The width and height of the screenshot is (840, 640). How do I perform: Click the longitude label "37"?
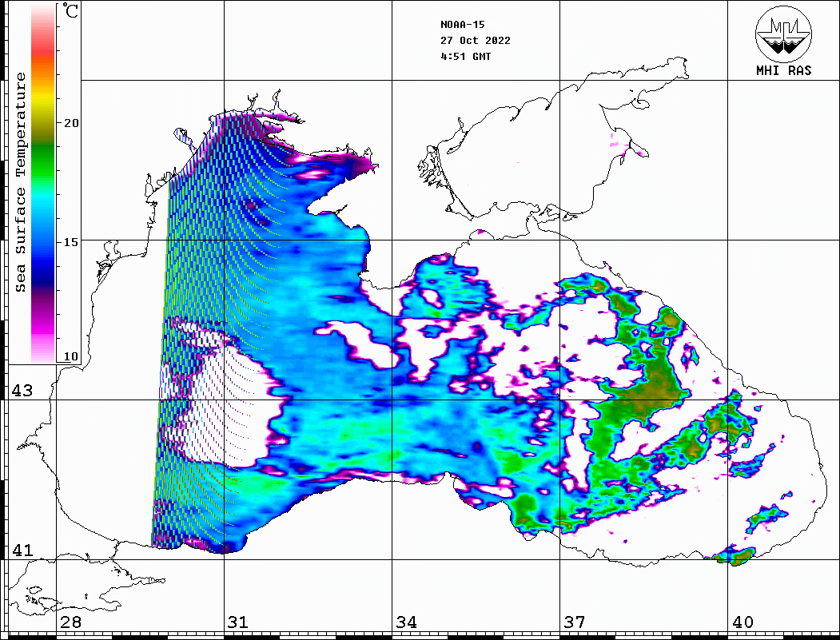pyautogui.click(x=575, y=622)
